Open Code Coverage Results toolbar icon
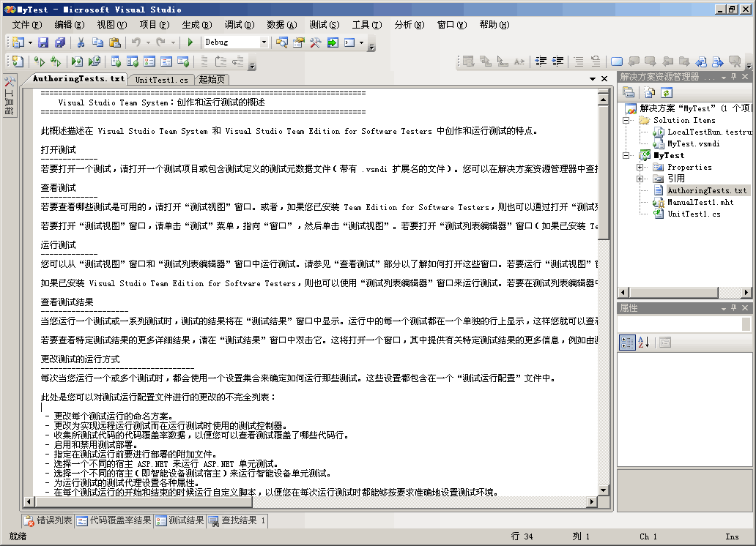 (x=166, y=61)
